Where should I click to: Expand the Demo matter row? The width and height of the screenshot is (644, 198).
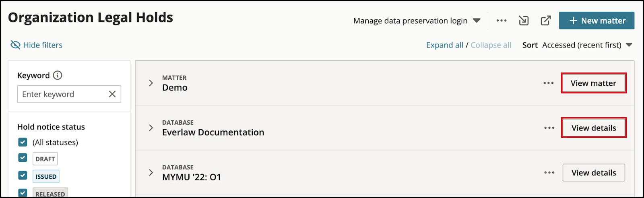(x=151, y=83)
